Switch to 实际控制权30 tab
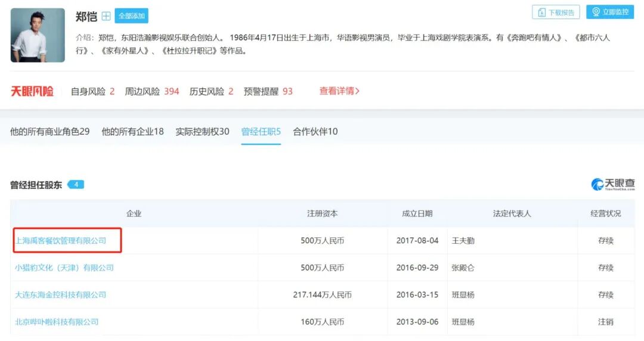This screenshot has width=644, height=341. tap(203, 132)
